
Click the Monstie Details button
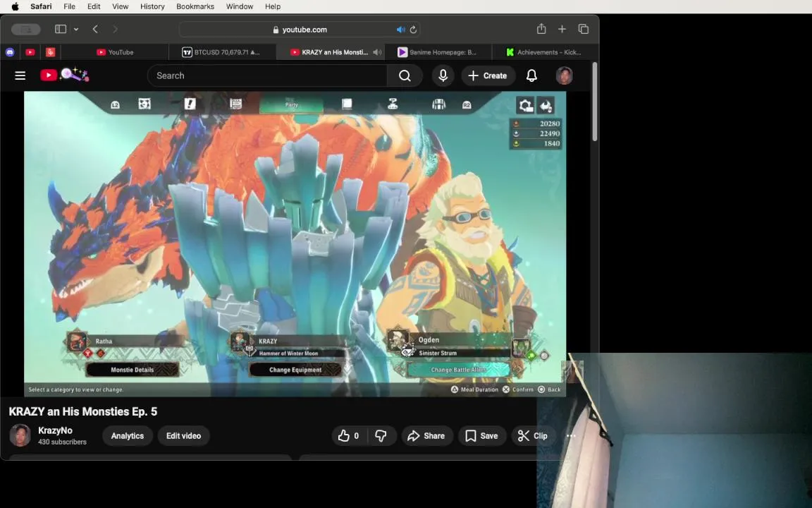(132, 370)
